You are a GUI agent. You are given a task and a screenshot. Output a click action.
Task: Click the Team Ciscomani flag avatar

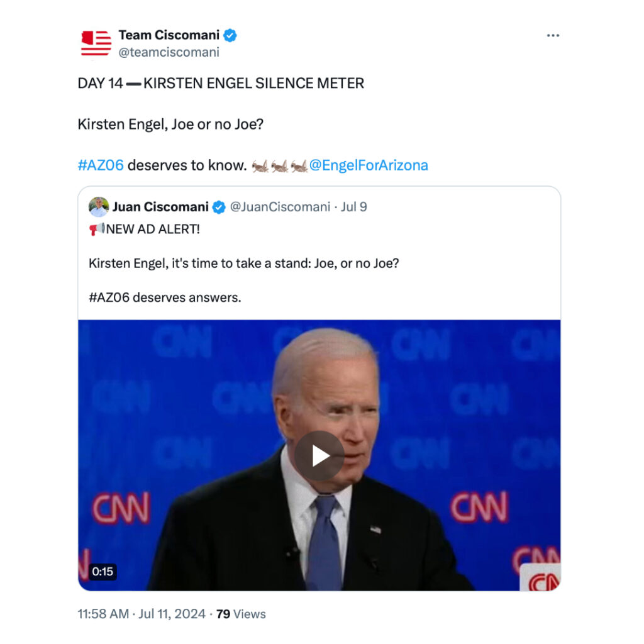click(96, 43)
